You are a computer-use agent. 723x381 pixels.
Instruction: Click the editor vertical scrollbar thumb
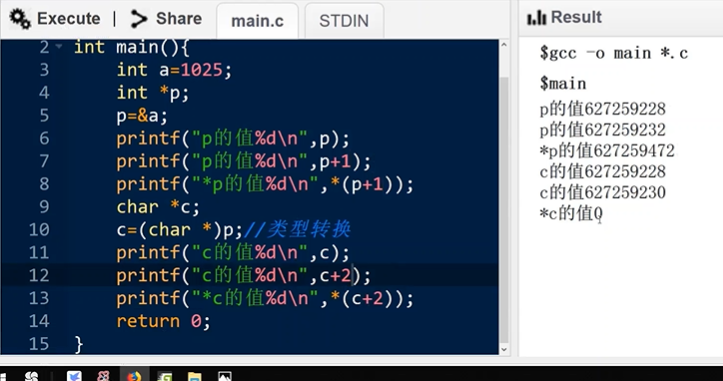pos(504,210)
